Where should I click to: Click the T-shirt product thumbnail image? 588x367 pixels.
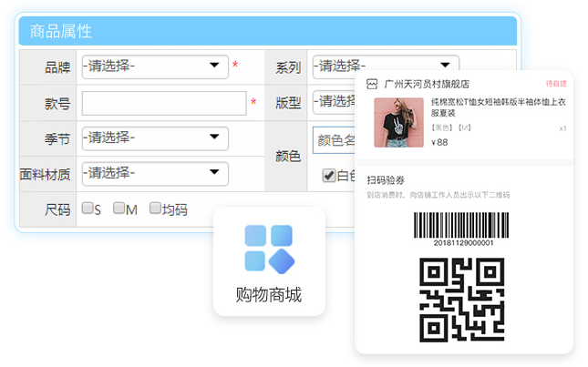click(x=398, y=122)
